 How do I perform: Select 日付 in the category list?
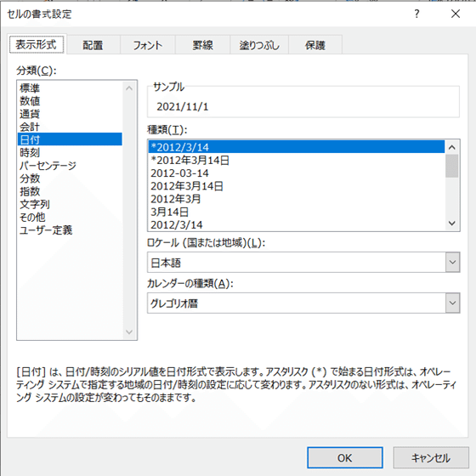(x=70, y=139)
